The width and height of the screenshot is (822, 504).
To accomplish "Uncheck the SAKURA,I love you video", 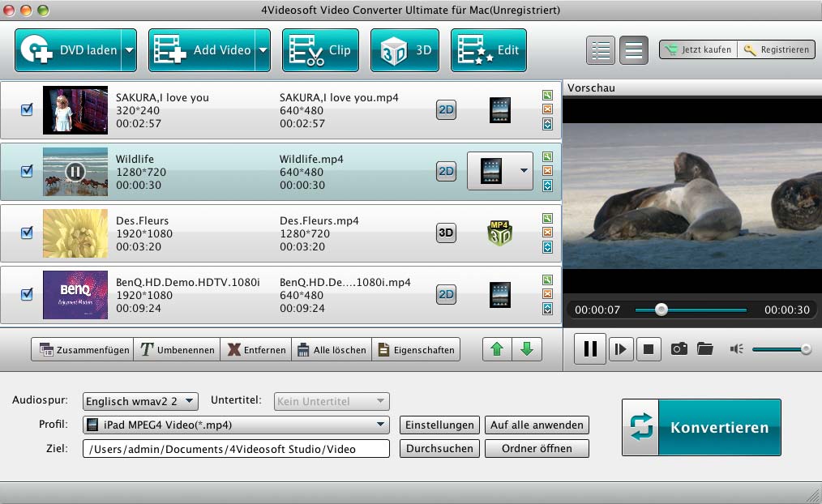I will [27, 109].
